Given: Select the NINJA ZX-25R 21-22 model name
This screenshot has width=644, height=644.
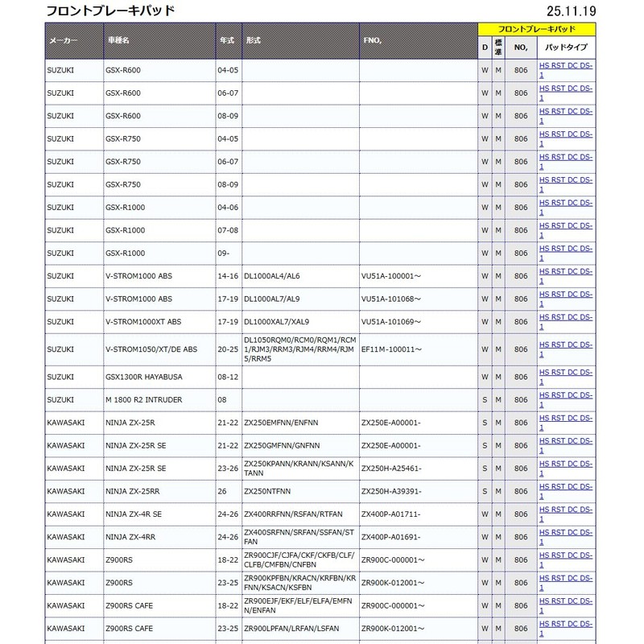Looking at the screenshot, I should (130, 423).
